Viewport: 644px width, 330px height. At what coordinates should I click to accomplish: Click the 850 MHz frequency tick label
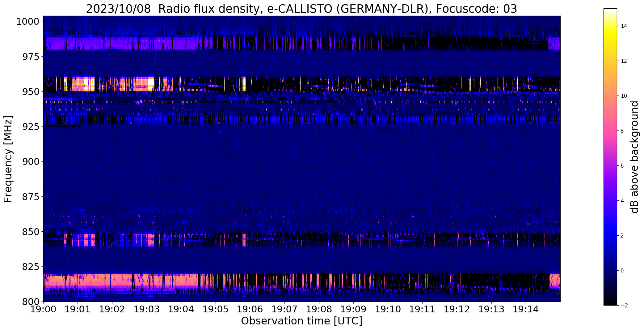point(31,232)
